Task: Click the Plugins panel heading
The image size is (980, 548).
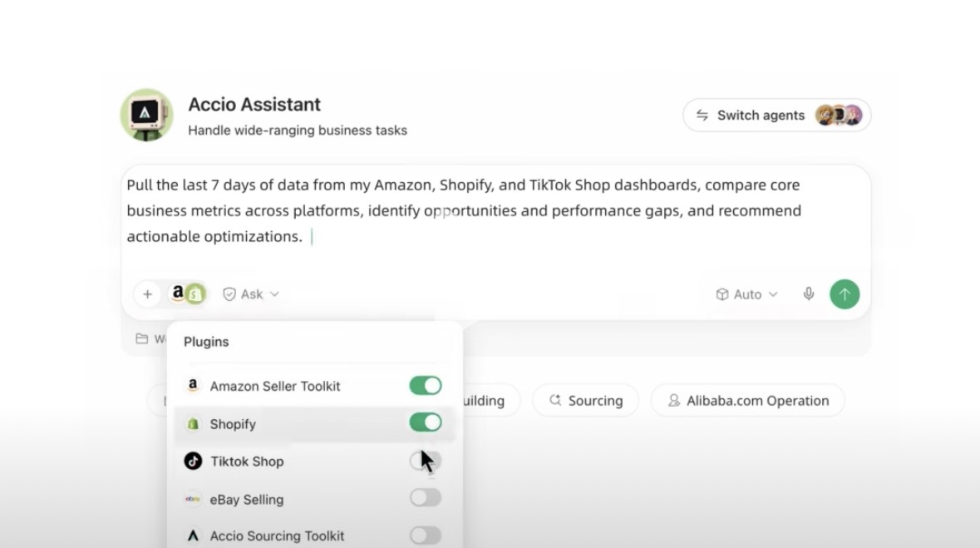Action: point(206,342)
